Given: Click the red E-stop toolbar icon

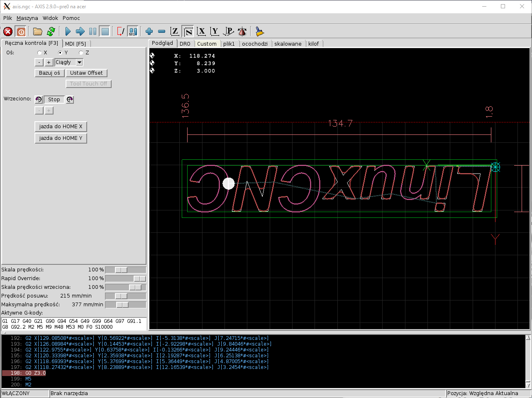Looking at the screenshot, I should 8,32.
